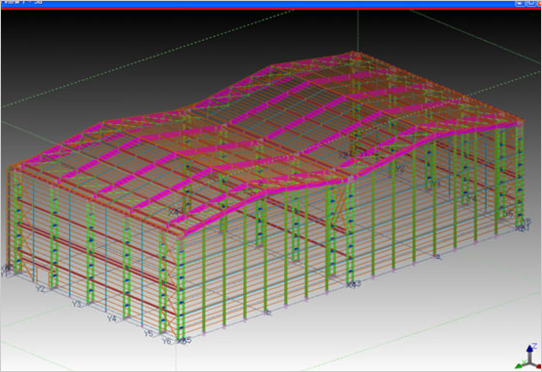Close the 3D view window
The width and height of the screenshot is (542, 372).
(539, 3)
